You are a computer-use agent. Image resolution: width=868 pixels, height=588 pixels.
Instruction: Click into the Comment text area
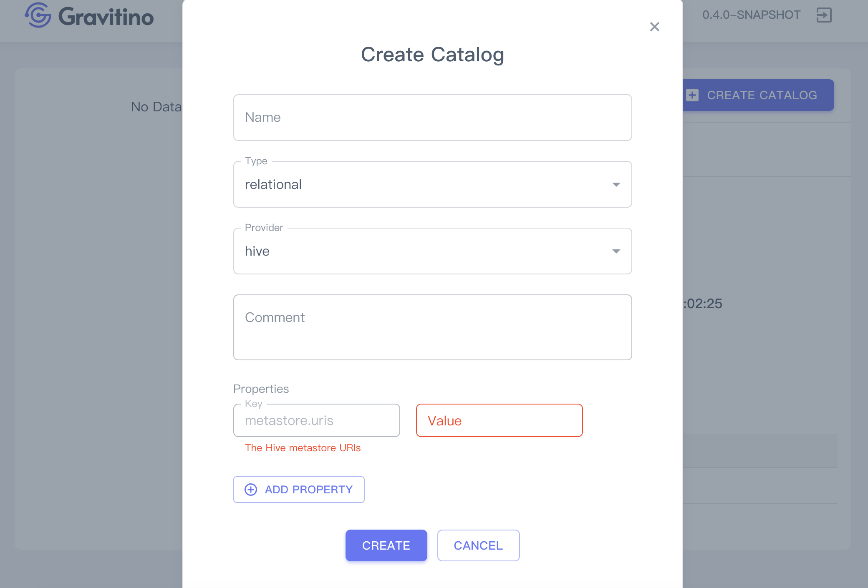(432, 327)
